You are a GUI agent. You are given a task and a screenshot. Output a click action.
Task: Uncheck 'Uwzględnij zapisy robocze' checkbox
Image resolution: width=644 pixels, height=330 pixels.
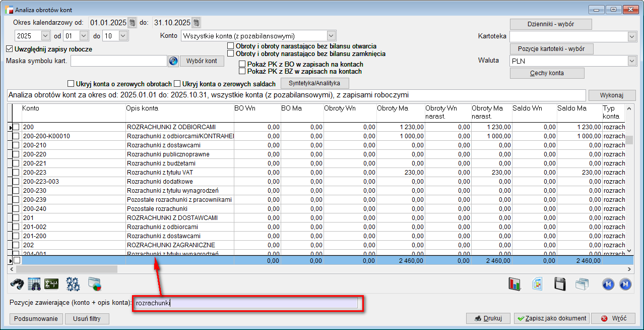9,49
